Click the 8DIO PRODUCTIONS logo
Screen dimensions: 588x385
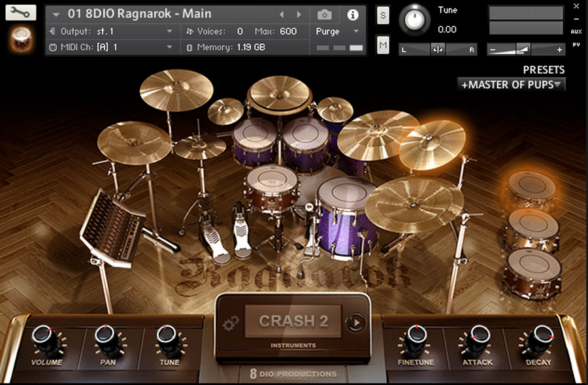pyautogui.click(x=293, y=374)
